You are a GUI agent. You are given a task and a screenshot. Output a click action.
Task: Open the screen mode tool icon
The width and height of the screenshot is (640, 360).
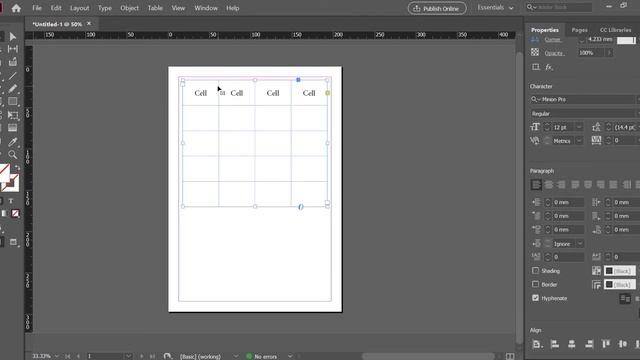coord(13,242)
